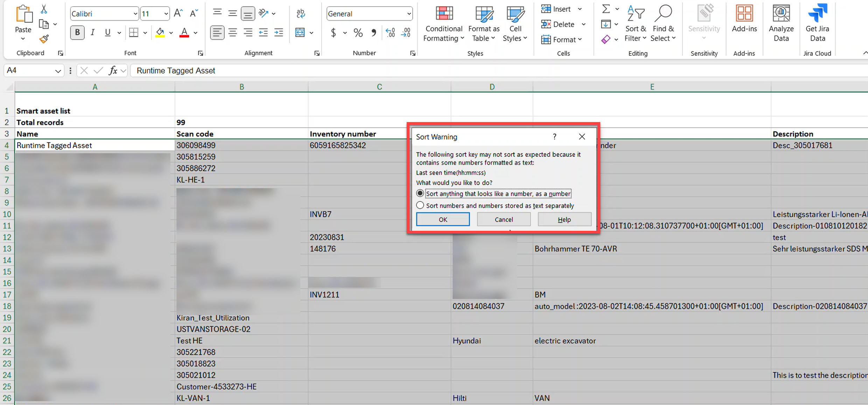Viewport: 868px width, 405px height.
Task: Click Cancel in Sort Warning dialog
Action: pyautogui.click(x=503, y=219)
